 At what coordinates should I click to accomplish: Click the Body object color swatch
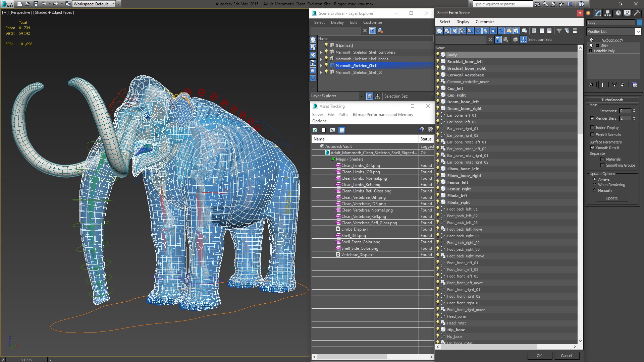click(639, 22)
